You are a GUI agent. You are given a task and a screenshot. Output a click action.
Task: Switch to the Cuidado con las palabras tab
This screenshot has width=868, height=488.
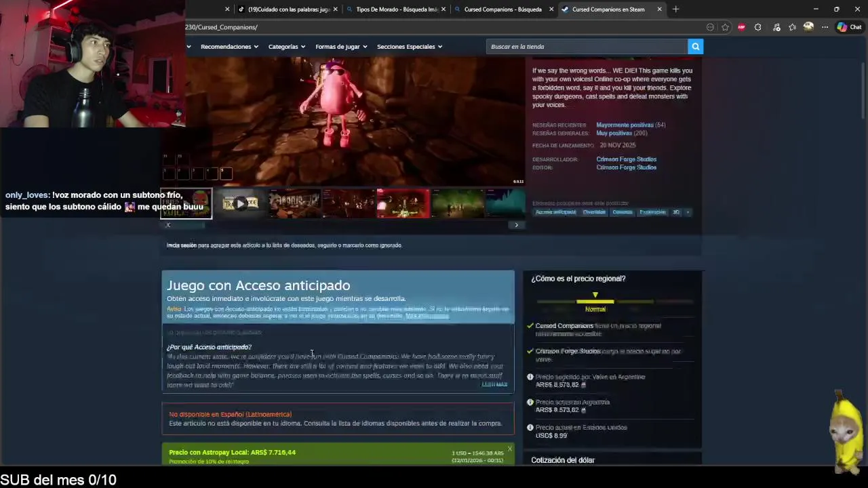tap(288, 9)
